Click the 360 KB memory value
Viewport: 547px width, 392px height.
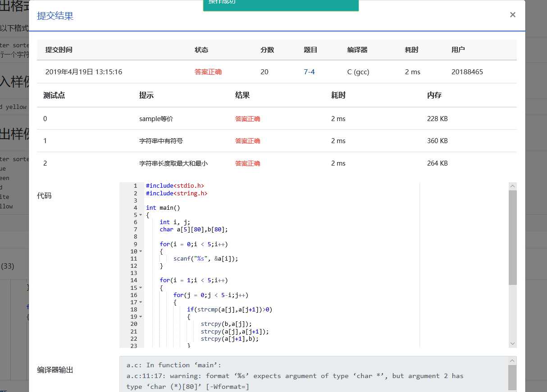[x=438, y=141]
